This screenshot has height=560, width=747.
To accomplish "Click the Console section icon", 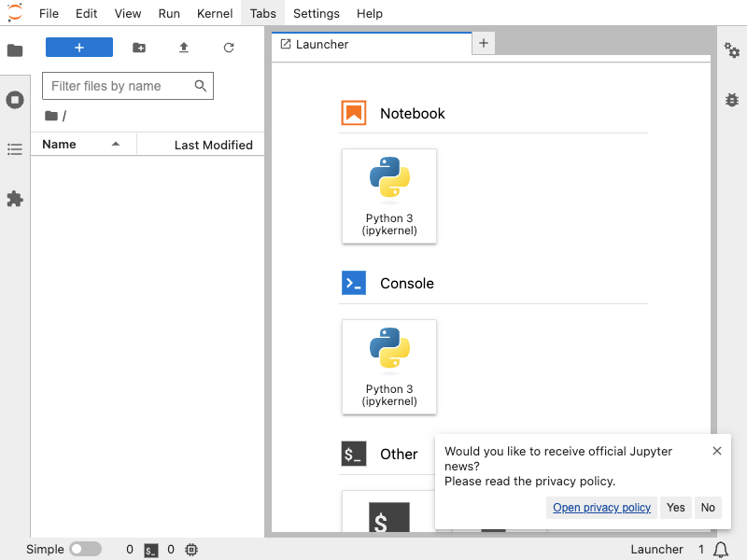I will tap(354, 283).
